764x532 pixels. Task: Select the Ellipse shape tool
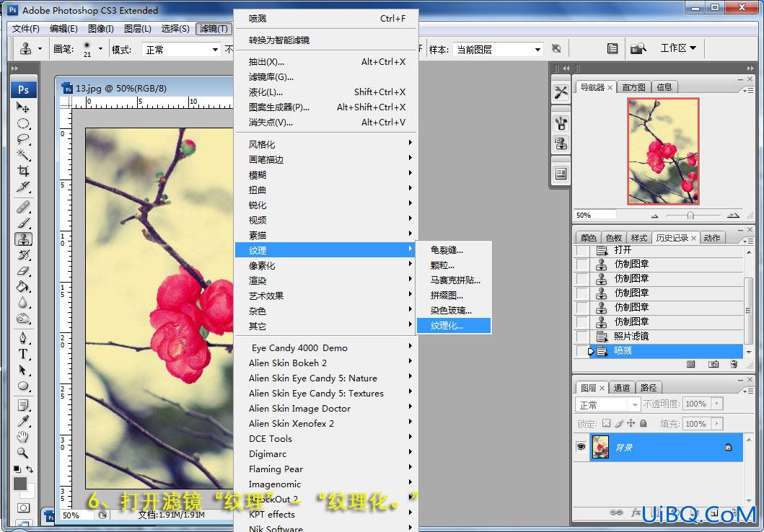23,386
